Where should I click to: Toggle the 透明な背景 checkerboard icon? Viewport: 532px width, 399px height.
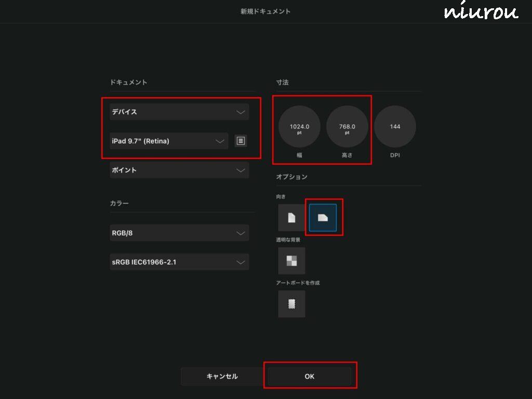pos(291,260)
